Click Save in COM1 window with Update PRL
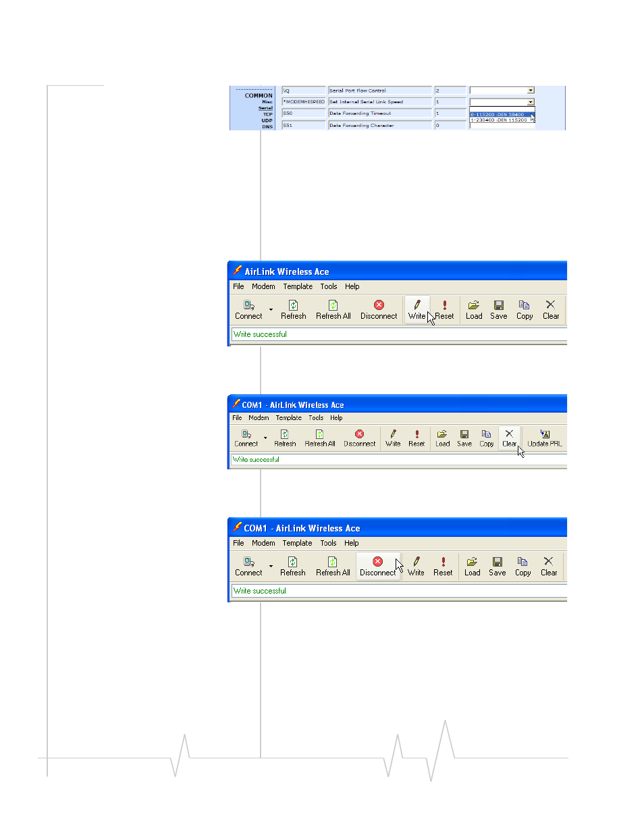The height and width of the screenshot is (834, 644). pos(464,438)
